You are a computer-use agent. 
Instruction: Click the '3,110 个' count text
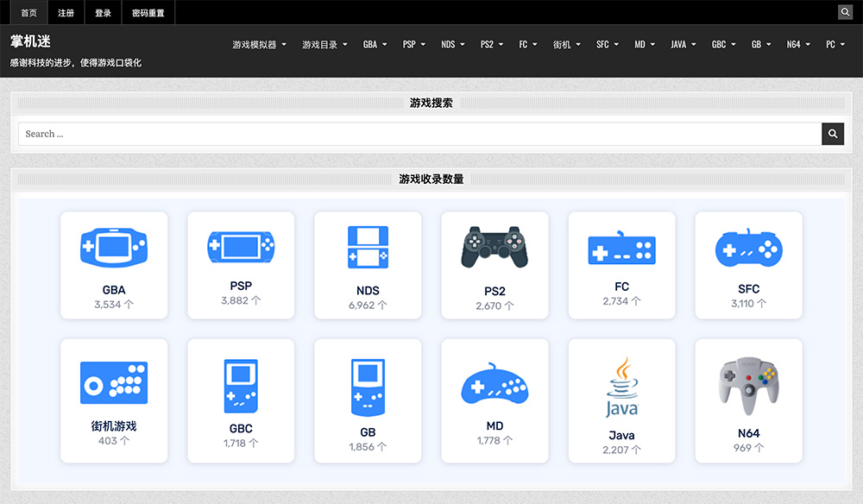click(748, 303)
